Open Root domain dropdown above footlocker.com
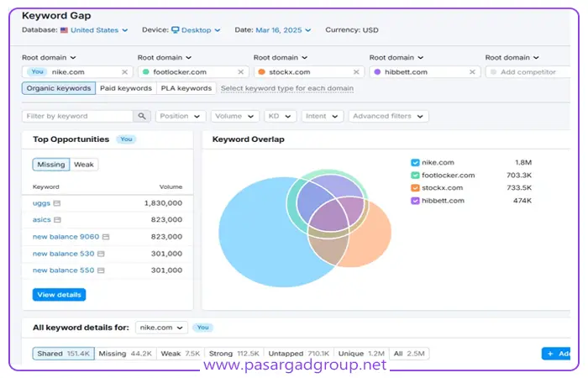Image resolution: width=588 pixels, height=378 pixels. click(x=165, y=58)
